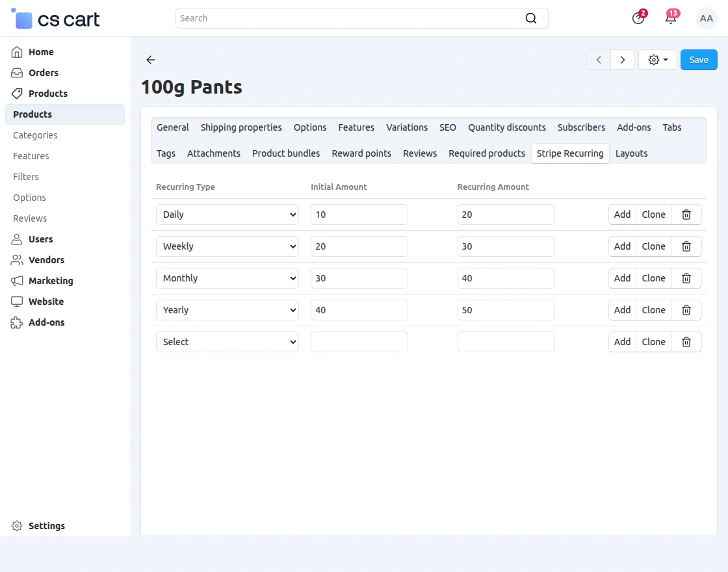Delete the Daily recurring row via trash icon
The height and width of the screenshot is (572, 728).
(x=686, y=214)
